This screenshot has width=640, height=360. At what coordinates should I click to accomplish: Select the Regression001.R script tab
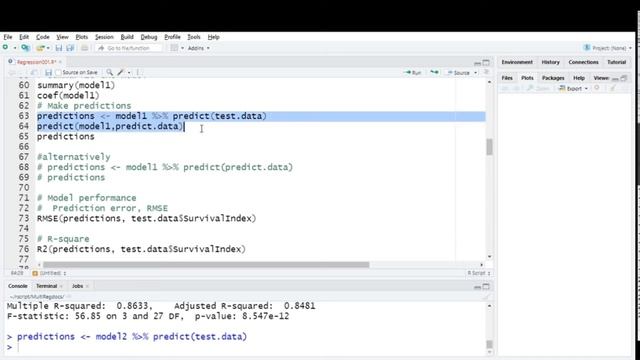pos(36,62)
